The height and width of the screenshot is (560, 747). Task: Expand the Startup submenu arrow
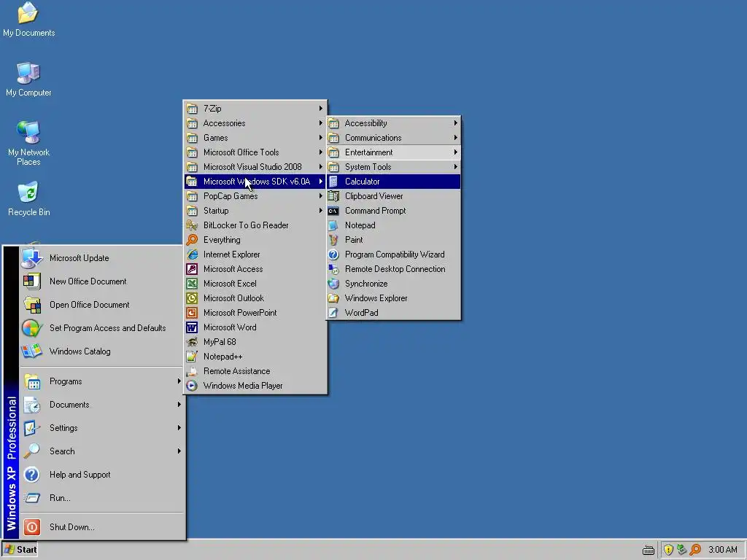[x=321, y=211]
